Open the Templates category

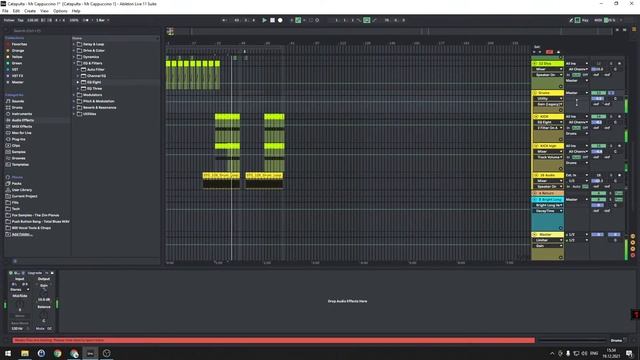click(x=20, y=164)
